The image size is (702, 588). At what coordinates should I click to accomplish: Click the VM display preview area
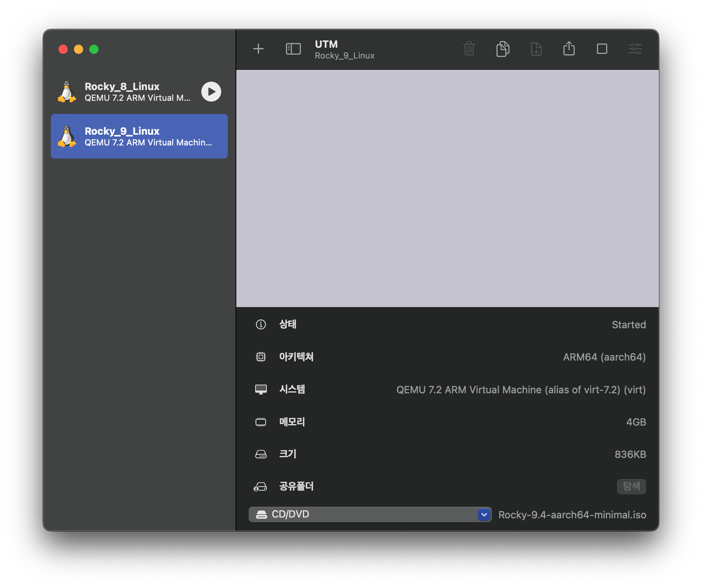pyautogui.click(x=447, y=188)
